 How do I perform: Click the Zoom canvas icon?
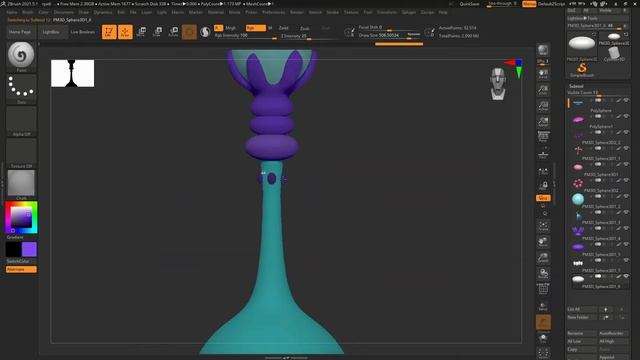[x=543, y=89]
